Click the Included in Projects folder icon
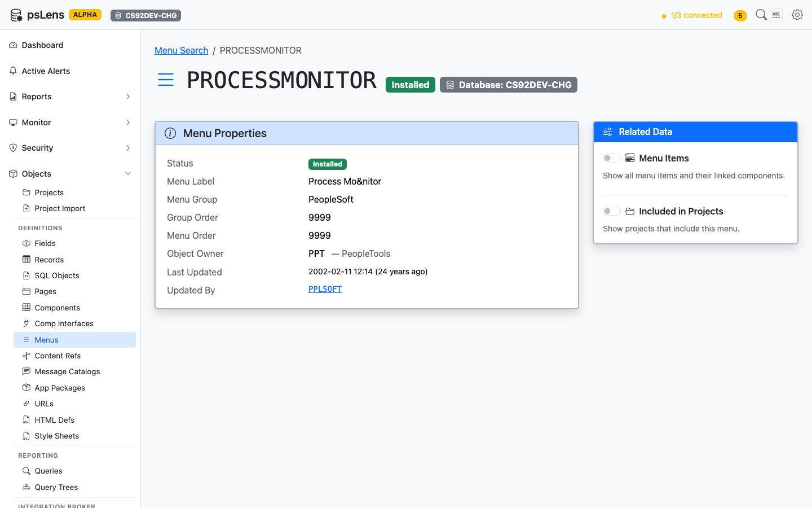Screen dimensions: 812x508 pos(630,211)
